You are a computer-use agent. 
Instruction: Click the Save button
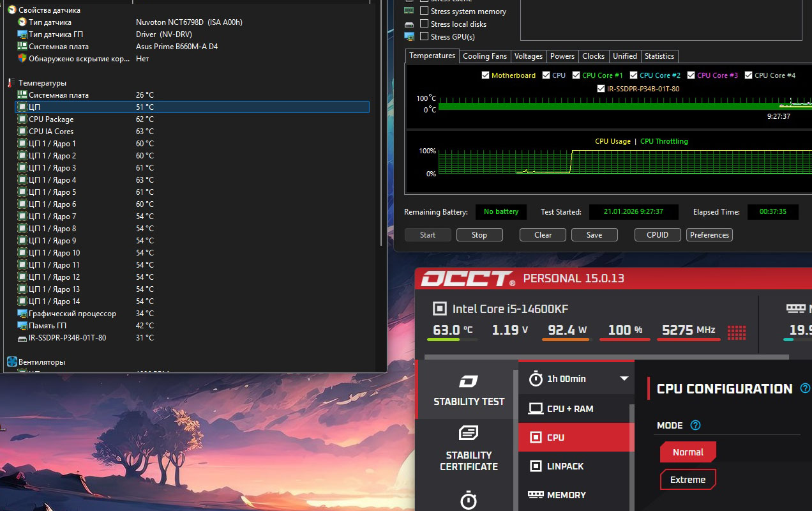594,235
